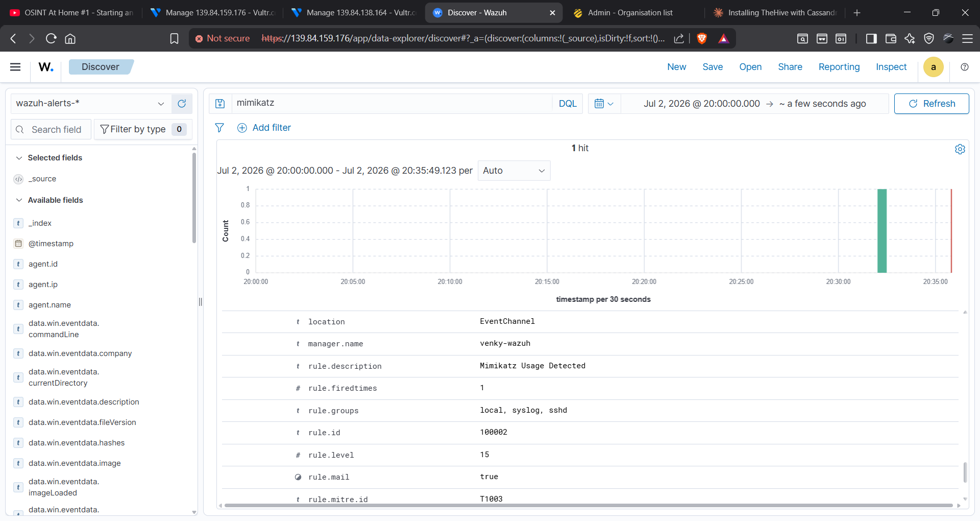The width and height of the screenshot is (980, 521).
Task: Switch query language via DQL
Action: (568, 104)
